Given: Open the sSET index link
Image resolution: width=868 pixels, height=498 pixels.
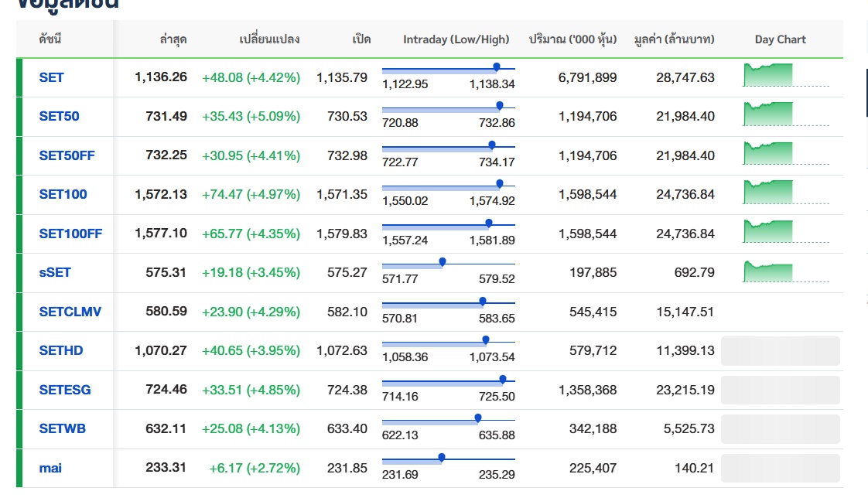Looking at the screenshot, I should click(x=55, y=272).
